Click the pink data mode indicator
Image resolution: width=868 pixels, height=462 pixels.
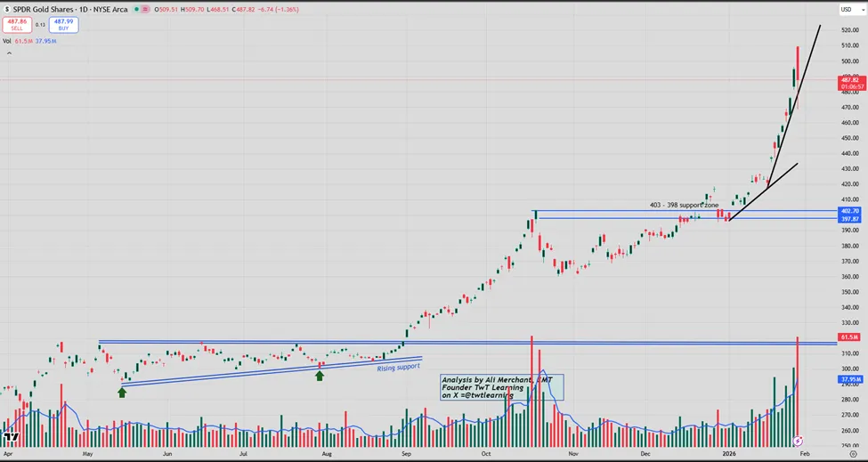(147, 10)
